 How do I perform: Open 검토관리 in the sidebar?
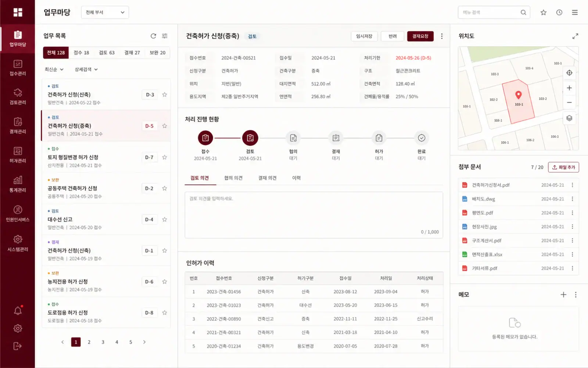click(x=18, y=97)
